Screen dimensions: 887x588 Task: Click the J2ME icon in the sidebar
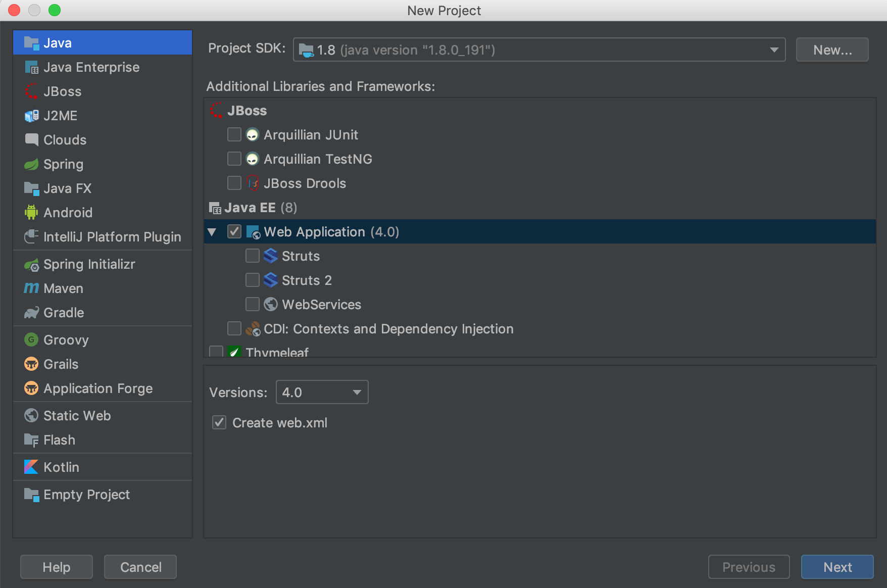pos(31,116)
